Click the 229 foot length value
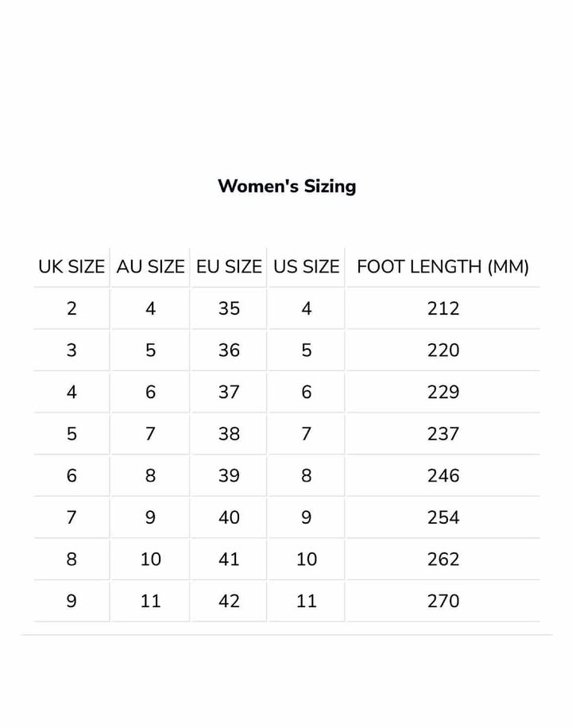Screen dimensions: 572x728 [443, 393]
